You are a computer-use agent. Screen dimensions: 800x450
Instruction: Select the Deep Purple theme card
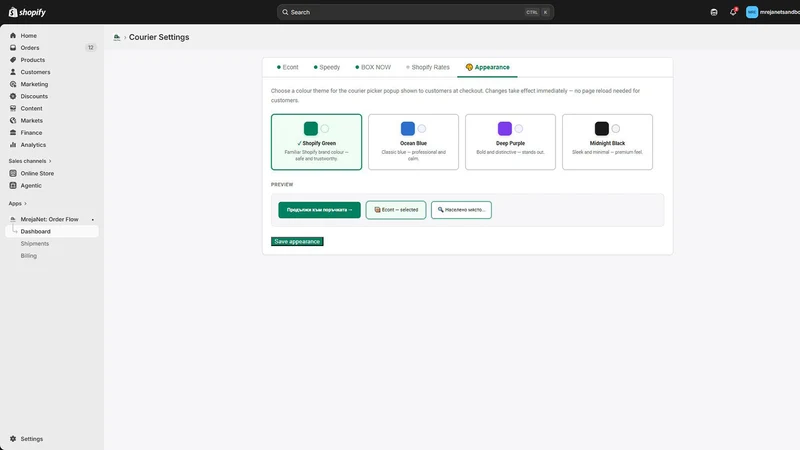[510, 142]
